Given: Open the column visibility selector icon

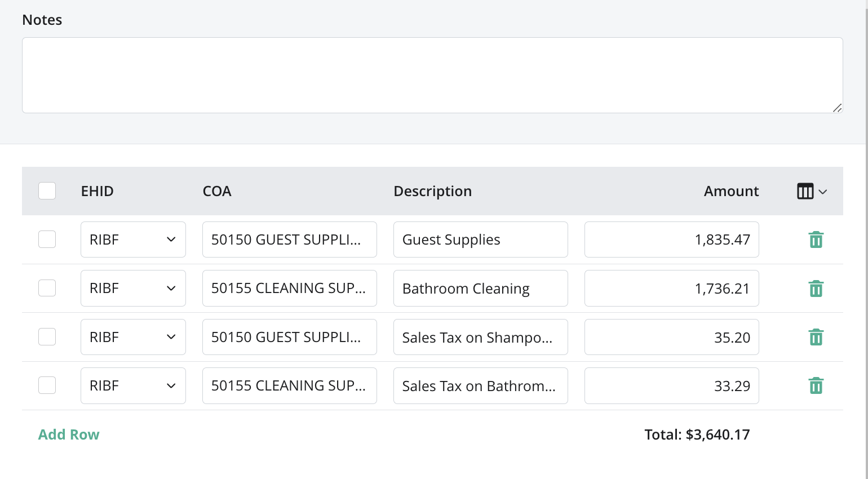Looking at the screenshot, I should [x=812, y=192].
